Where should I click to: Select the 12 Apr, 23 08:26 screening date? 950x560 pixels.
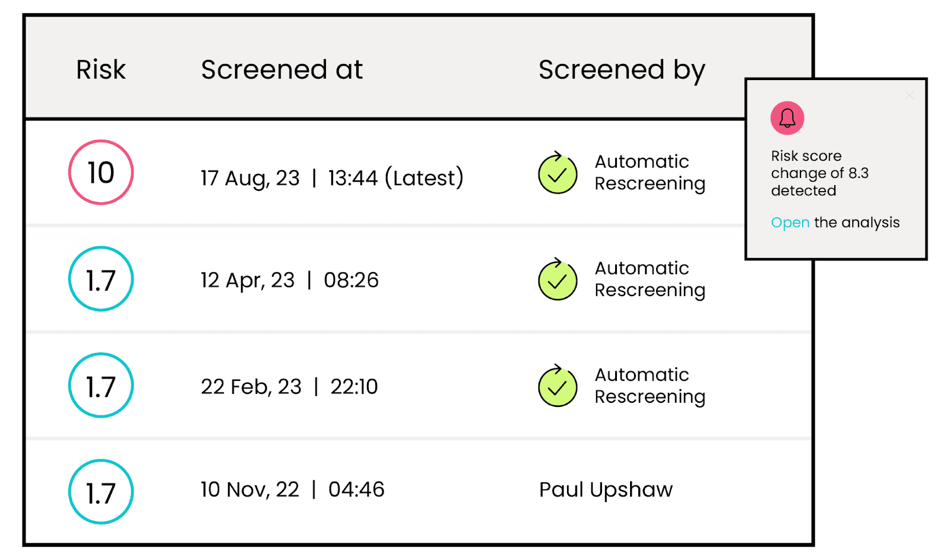tap(289, 280)
